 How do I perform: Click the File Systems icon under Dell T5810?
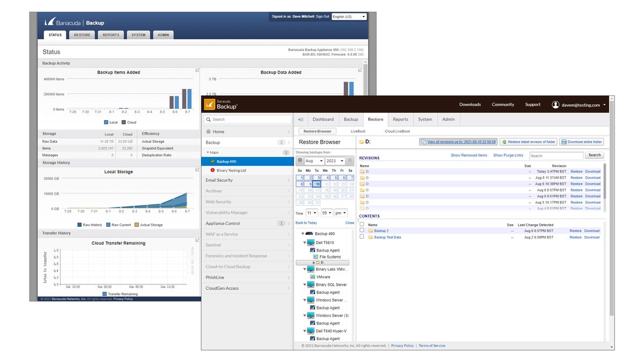pos(314,255)
